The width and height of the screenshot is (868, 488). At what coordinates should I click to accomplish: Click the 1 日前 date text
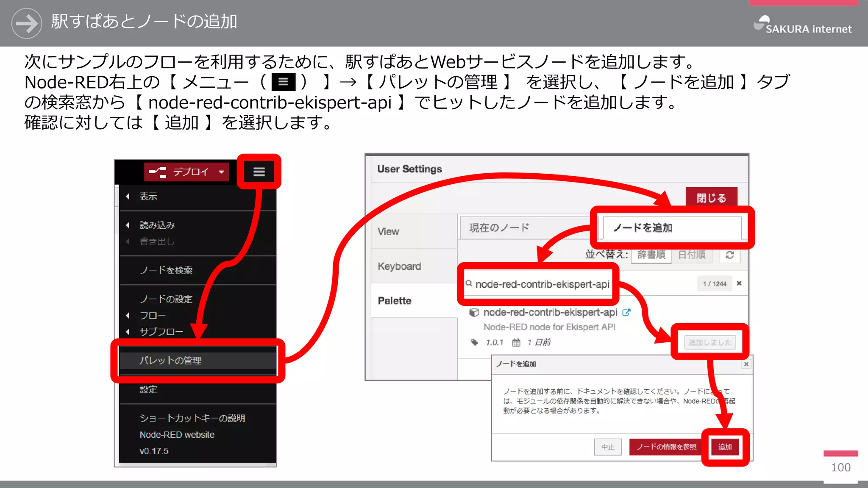click(x=539, y=342)
